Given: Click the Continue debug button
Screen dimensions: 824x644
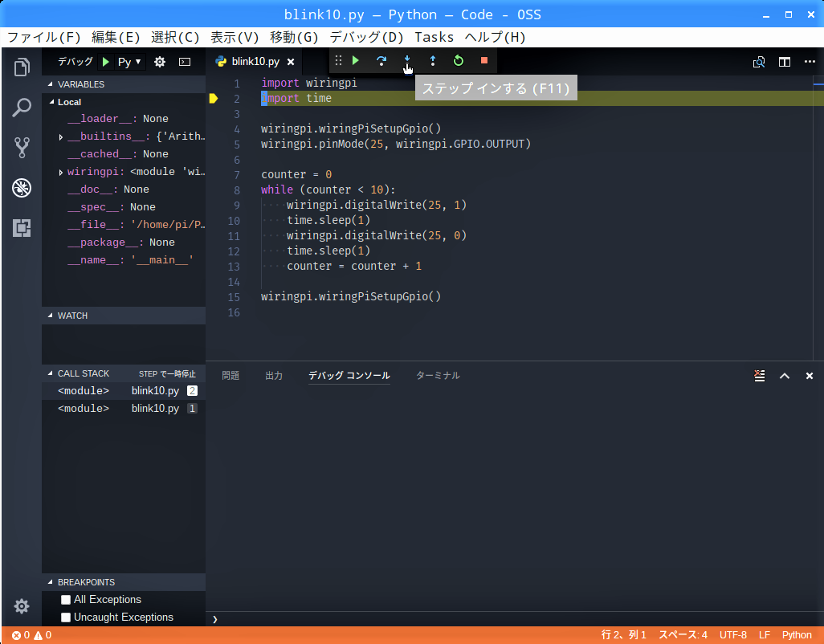Looking at the screenshot, I should 356,61.
